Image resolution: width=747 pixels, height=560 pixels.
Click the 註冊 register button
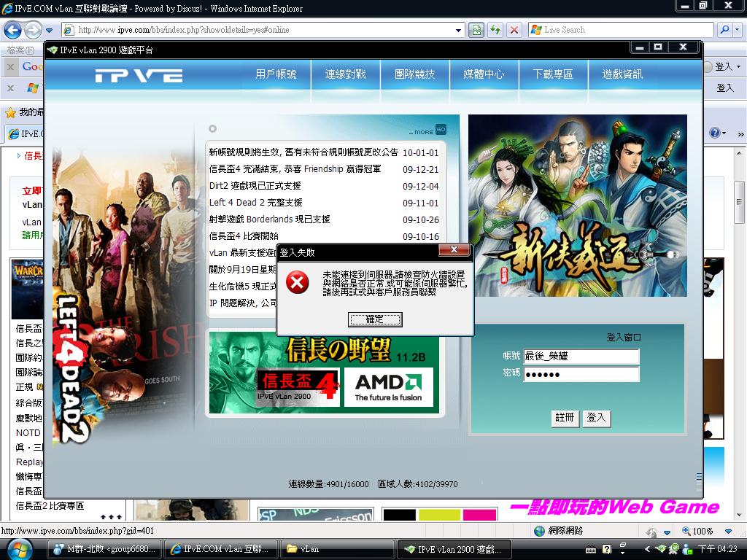click(x=565, y=418)
